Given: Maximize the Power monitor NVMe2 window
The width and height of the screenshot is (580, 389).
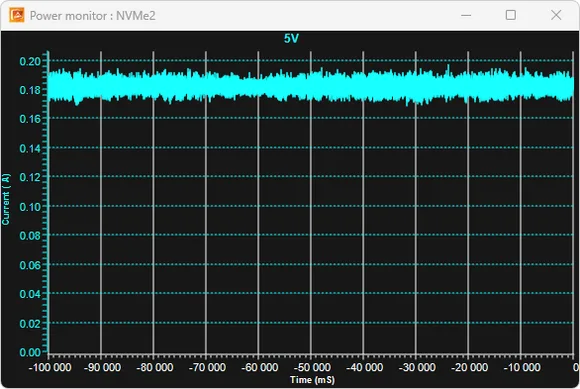Looking at the screenshot, I should [x=511, y=15].
